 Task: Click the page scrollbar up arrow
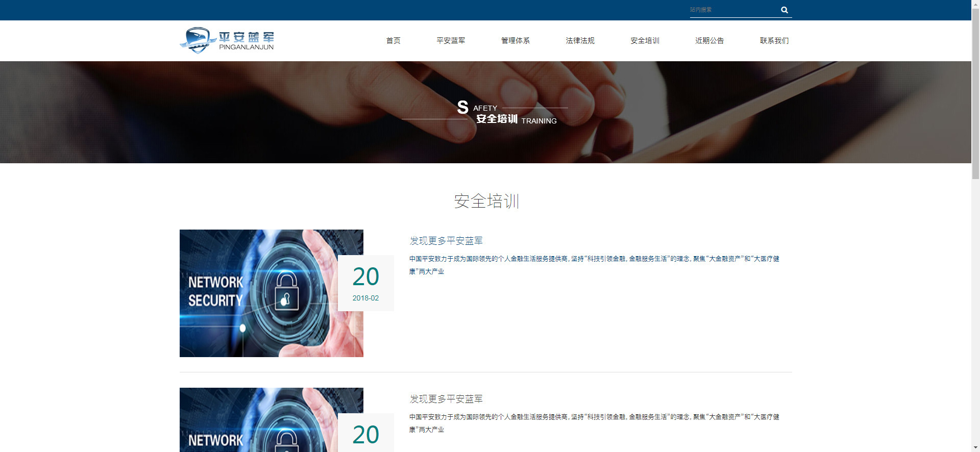pyautogui.click(x=975, y=4)
